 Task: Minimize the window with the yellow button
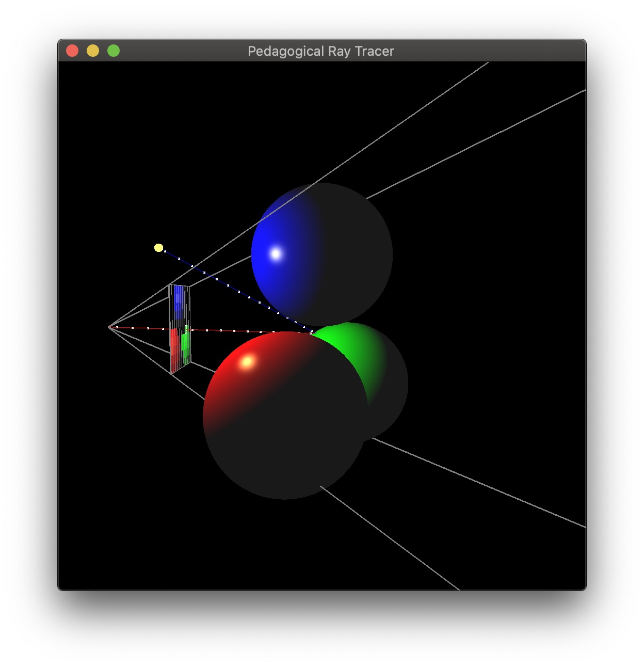click(x=93, y=51)
